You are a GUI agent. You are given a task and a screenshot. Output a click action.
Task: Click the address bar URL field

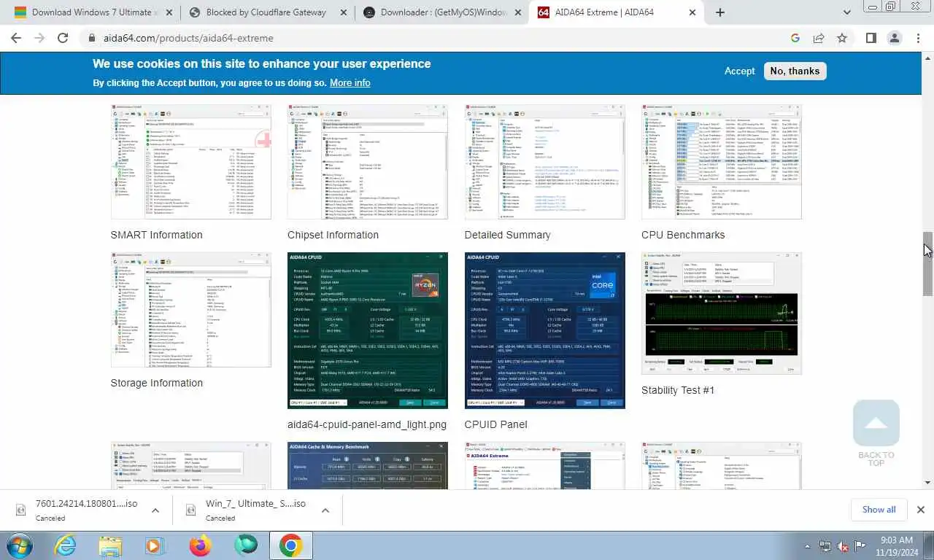(438, 38)
